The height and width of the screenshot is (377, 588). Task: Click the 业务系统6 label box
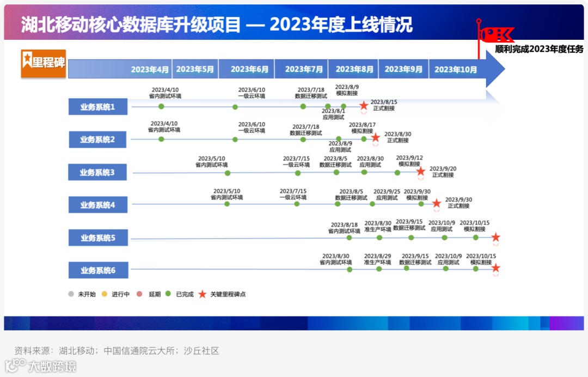tap(98, 270)
